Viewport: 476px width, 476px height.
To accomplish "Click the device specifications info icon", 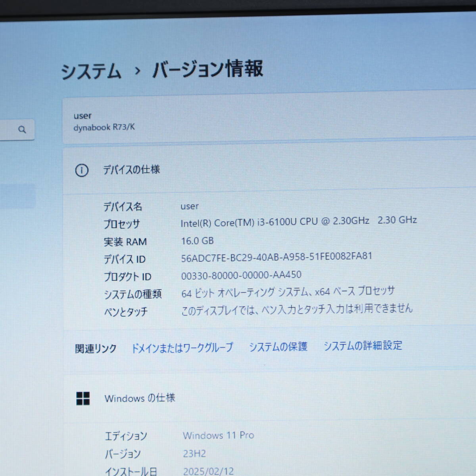I will (82, 171).
